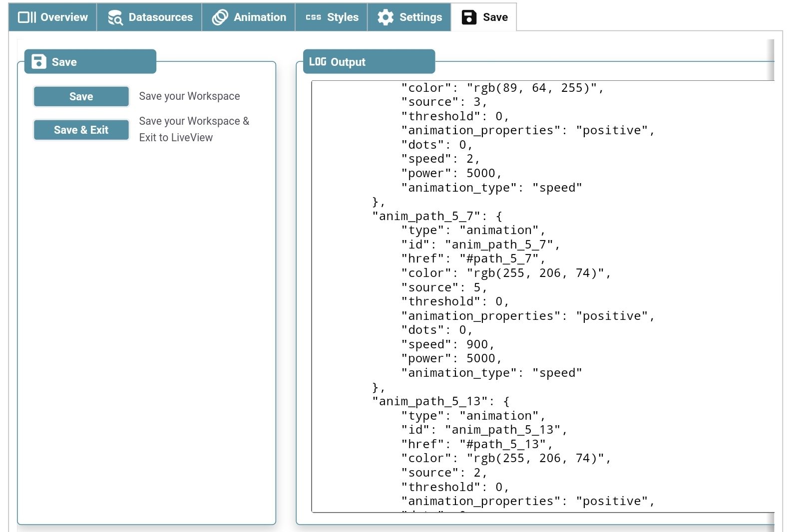Click the "anim_path_5_7": { log line
799x532 pixels.
click(x=437, y=216)
